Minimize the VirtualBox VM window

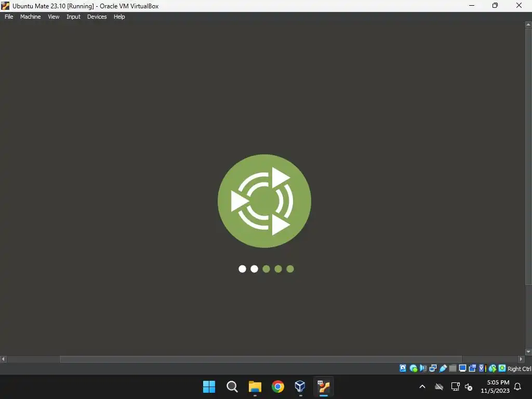(x=472, y=5)
